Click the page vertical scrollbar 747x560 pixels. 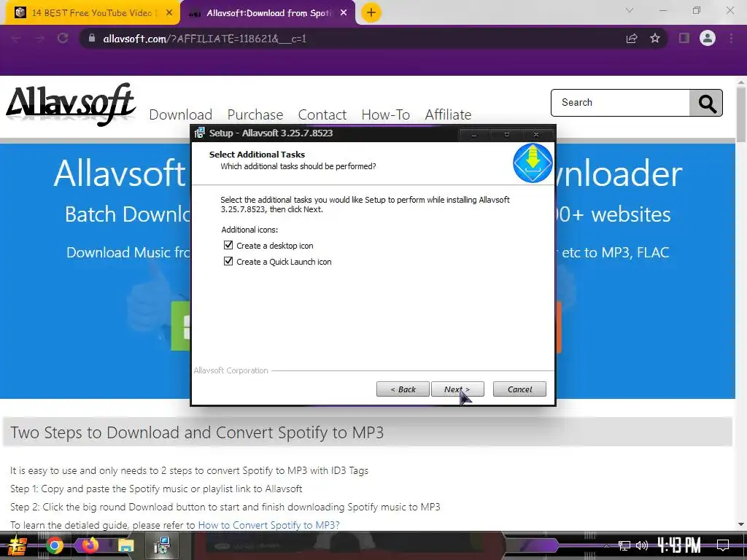click(741, 114)
